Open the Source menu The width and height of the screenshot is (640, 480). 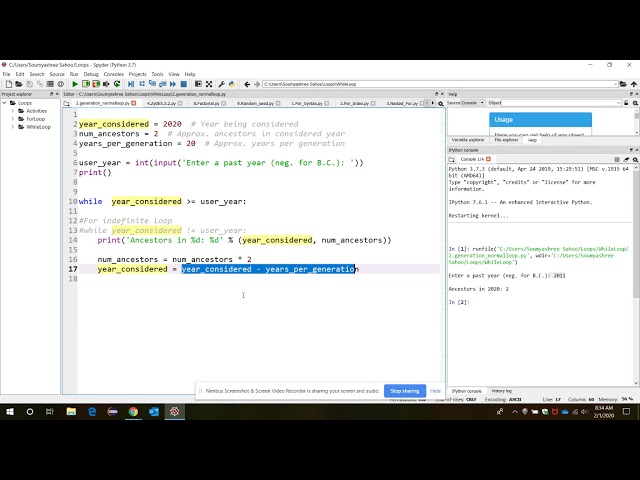[57, 74]
